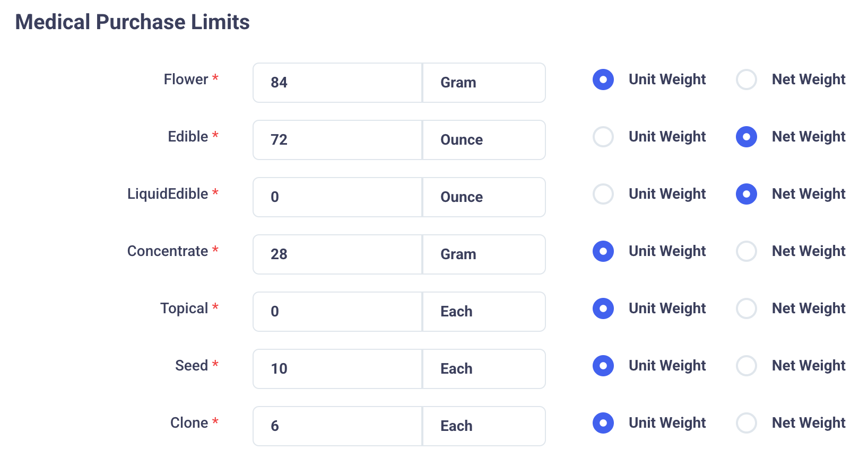Choose Net Weight for Seed
Screen dimensions: 868x459
746,366
